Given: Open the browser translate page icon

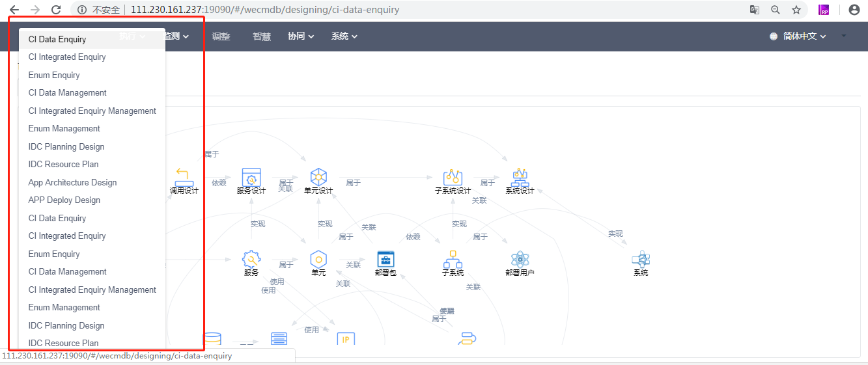Looking at the screenshot, I should [755, 10].
